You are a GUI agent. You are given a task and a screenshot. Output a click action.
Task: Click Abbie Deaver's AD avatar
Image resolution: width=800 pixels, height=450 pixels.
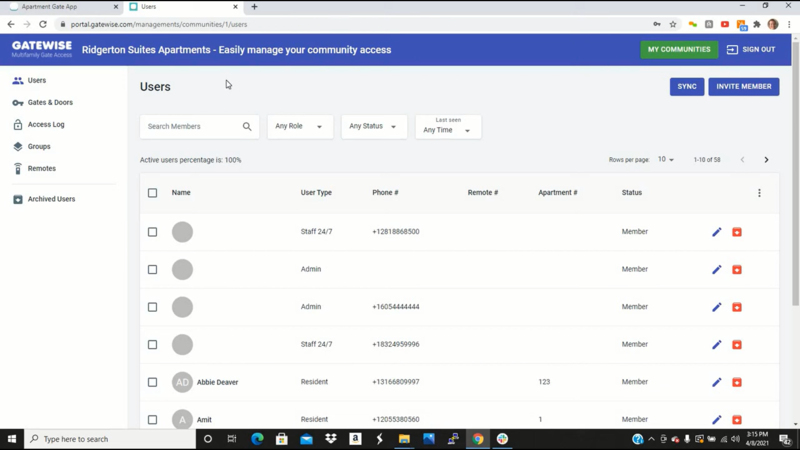pos(182,382)
